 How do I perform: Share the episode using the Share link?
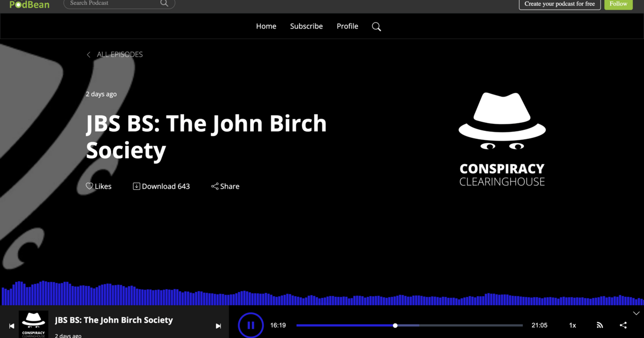tap(225, 186)
